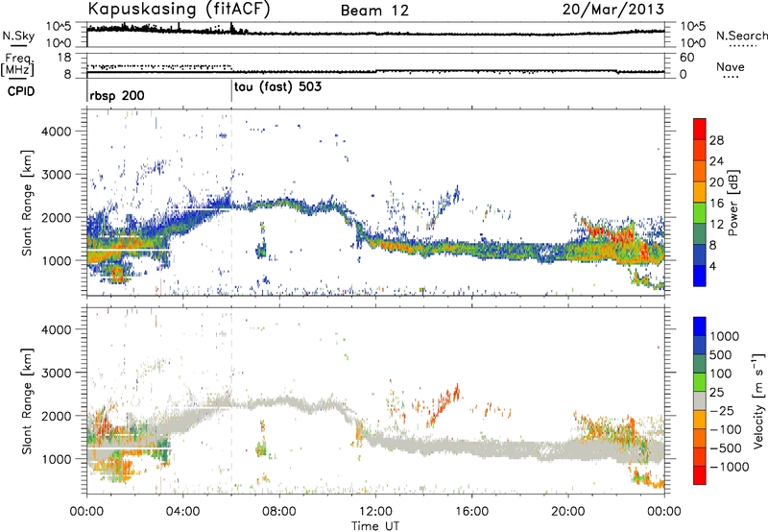Screen dimensions: 768x532
Task: Click the 'Power [dB]' color bar title
Action: point(733,203)
